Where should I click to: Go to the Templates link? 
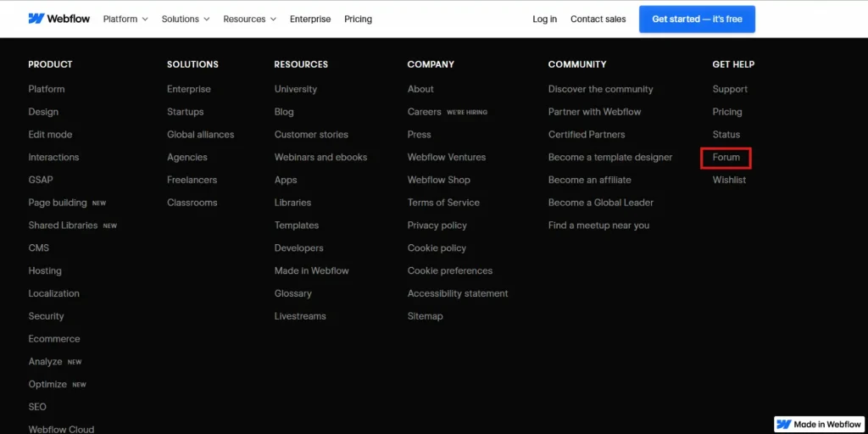tap(297, 225)
